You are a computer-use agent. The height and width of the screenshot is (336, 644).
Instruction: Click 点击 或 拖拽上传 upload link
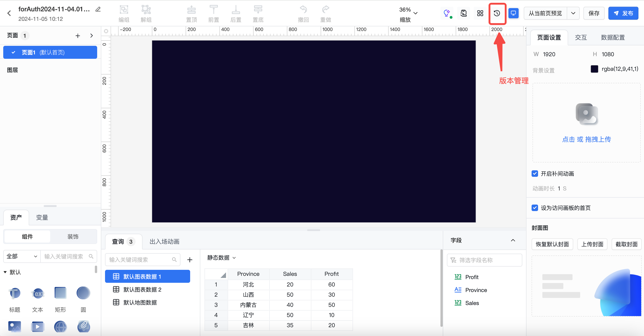point(586,139)
